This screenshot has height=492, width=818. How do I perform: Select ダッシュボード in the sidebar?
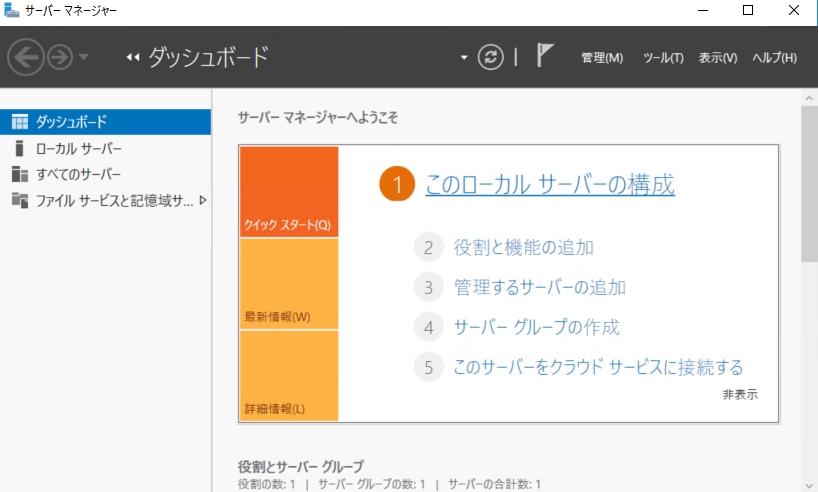tap(105, 122)
